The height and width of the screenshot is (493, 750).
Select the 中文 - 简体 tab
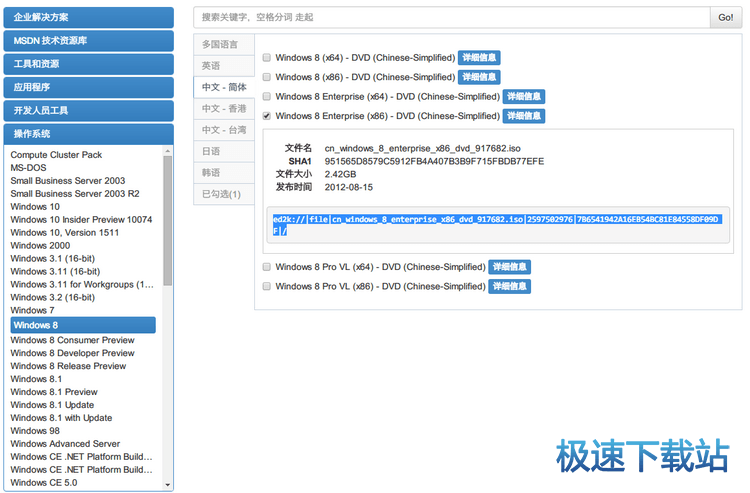click(224, 87)
